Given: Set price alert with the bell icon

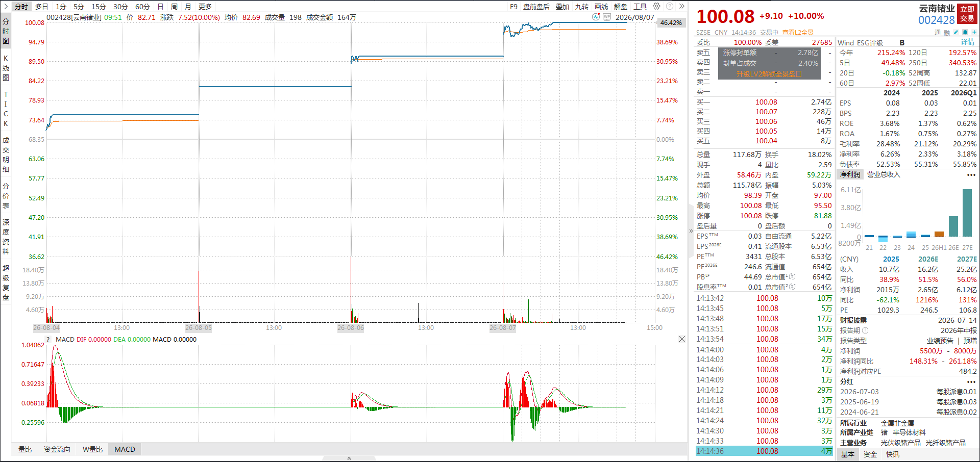Looking at the screenshot, I should (965, 32).
